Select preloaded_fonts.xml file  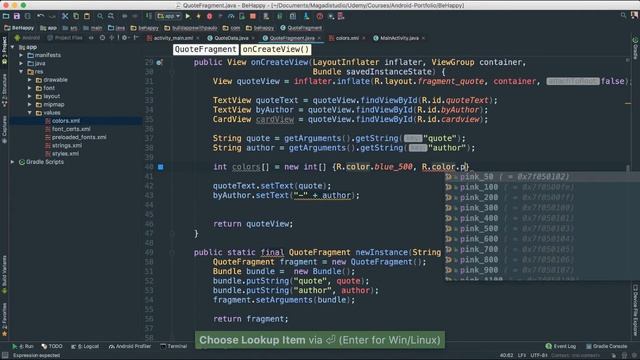tap(79, 137)
